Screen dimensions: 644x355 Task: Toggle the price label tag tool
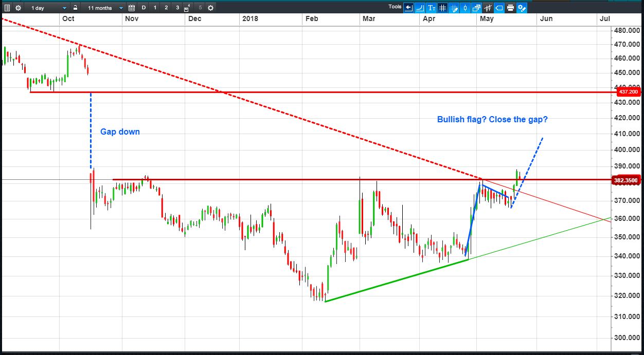tap(499, 8)
